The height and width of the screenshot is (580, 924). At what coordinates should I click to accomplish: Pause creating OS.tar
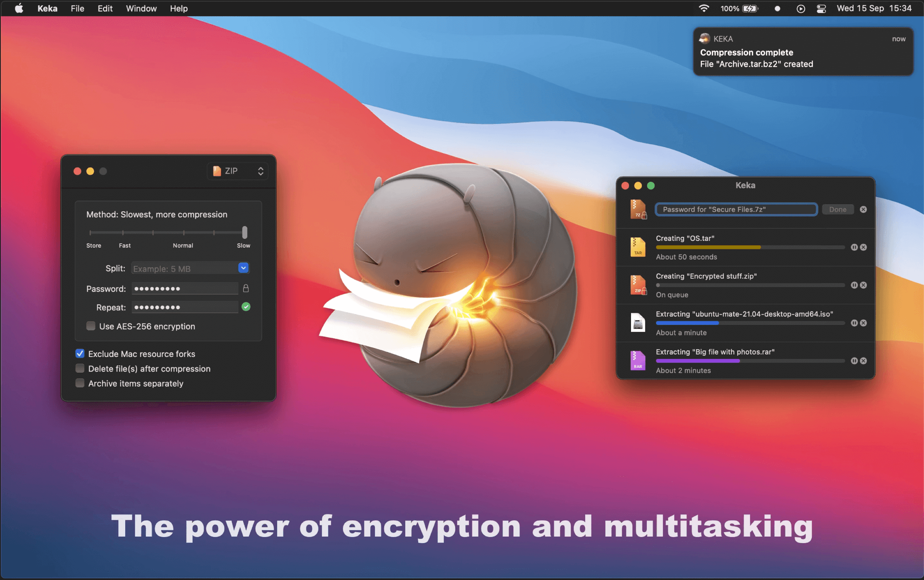pyautogui.click(x=854, y=247)
